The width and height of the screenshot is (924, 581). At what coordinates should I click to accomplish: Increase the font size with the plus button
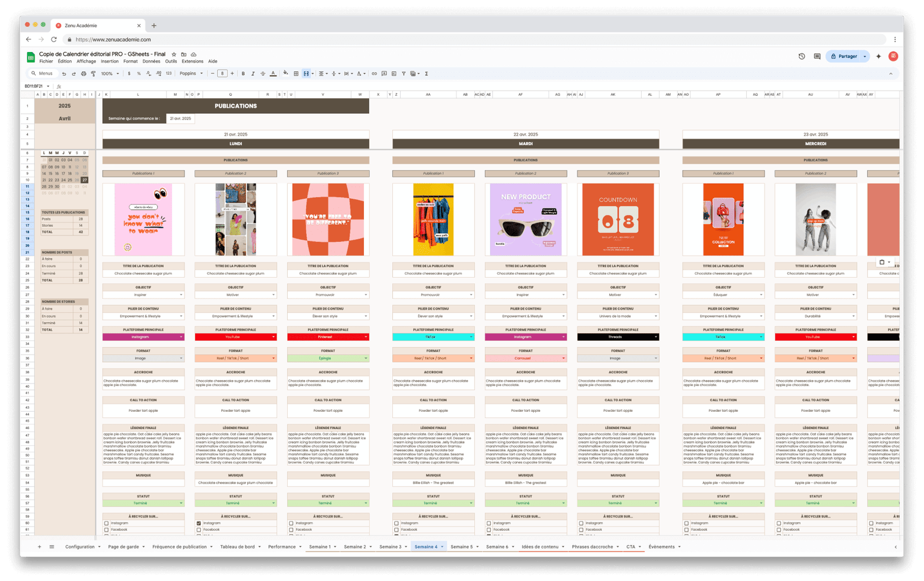click(x=232, y=74)
